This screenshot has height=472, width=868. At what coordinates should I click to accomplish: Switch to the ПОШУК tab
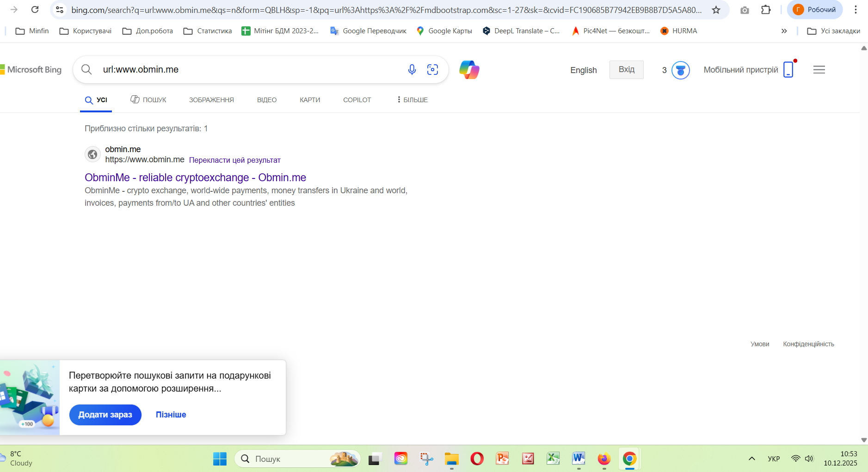148,100
